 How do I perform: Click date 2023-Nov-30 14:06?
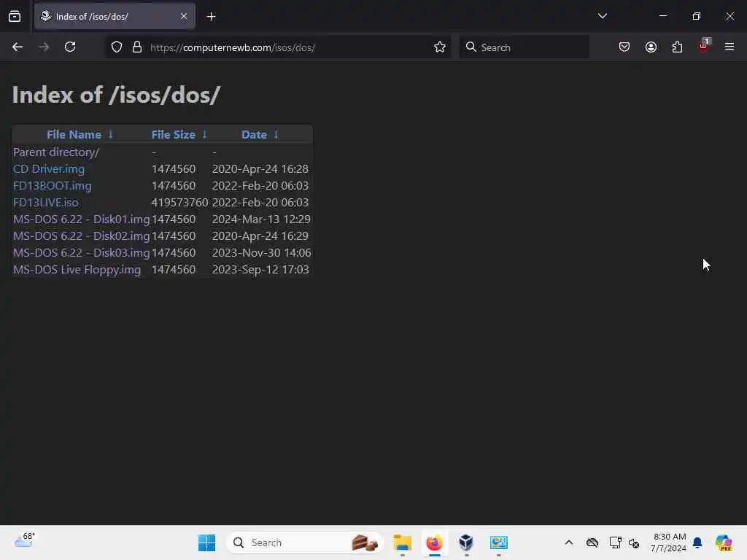click(x=262, y=252)
